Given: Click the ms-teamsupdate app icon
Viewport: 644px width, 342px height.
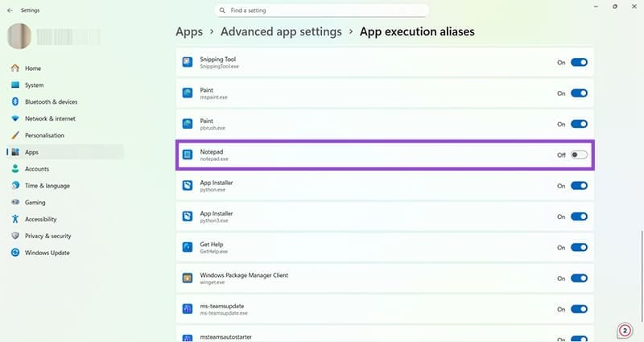Looking at the screenshot, I should [x=187, y=309].
